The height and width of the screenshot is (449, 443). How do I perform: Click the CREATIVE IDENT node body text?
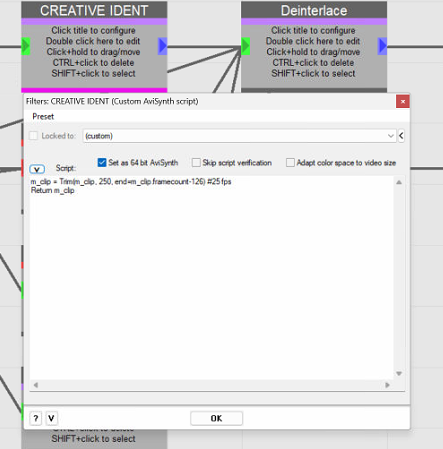pos(93,52)
